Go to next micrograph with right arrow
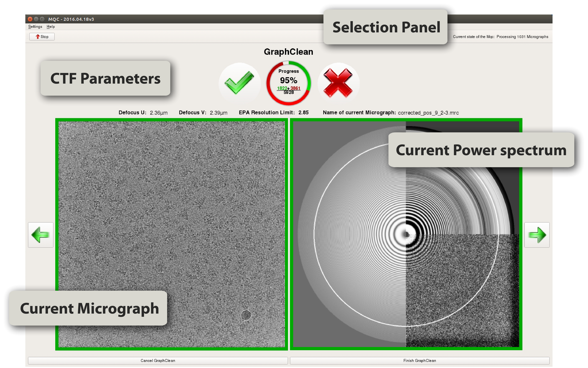 click(537, 235)
